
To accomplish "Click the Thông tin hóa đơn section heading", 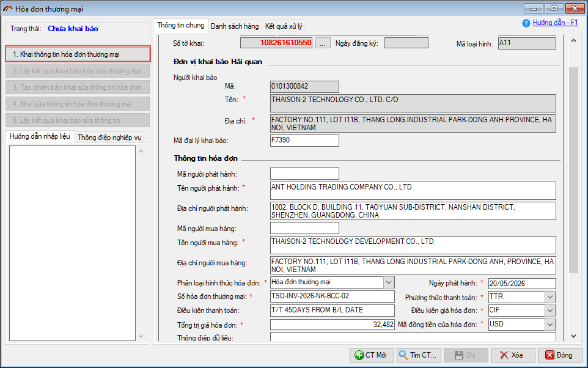I will tap(206, 158).
